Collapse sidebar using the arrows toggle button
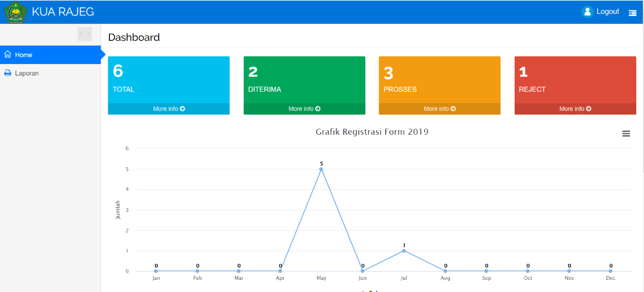 click(x=85, y=34)
